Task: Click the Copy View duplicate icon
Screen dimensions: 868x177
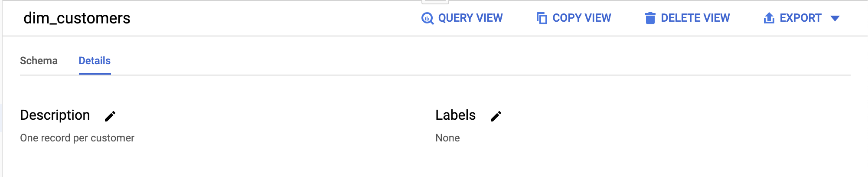Action: click(542, 18)
